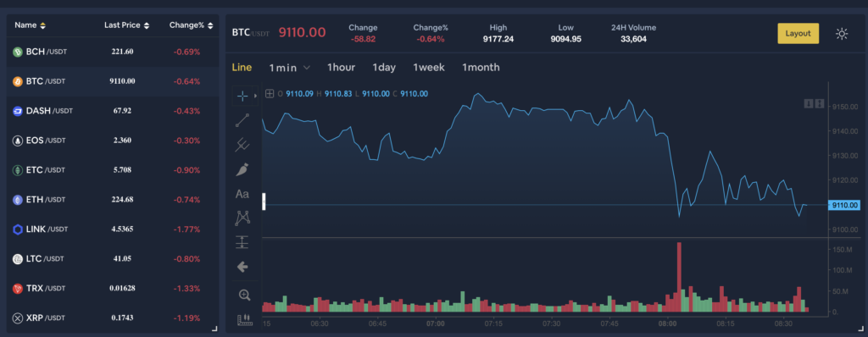
Task: Switch to the 1month timeframe
Action: click(481, 68)
